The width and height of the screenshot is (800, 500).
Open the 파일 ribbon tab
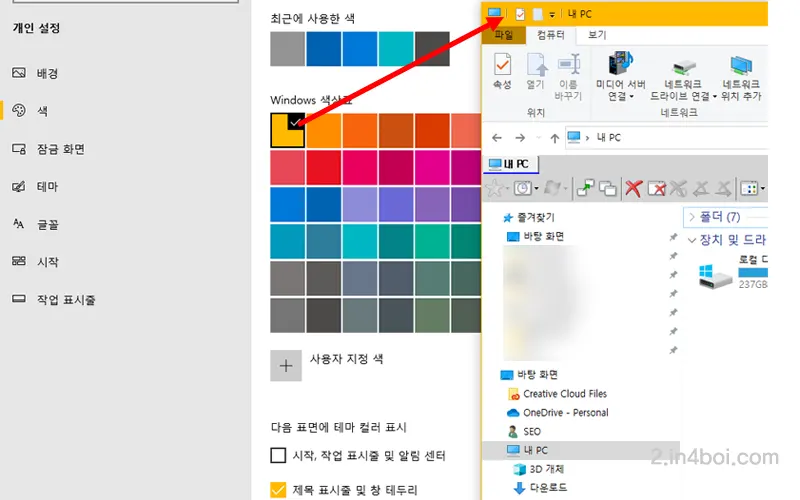[x=504, y=35]
